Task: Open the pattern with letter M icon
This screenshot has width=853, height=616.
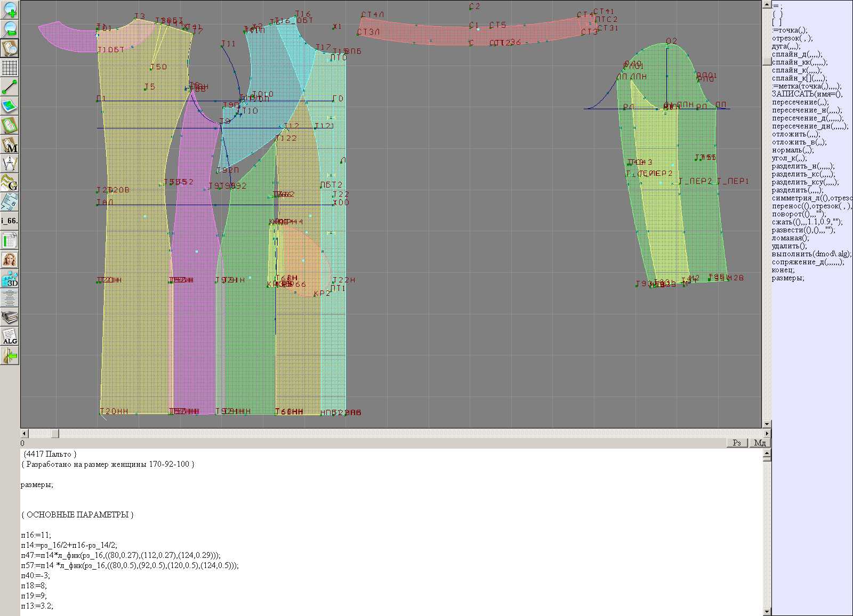Action: click(10, 145)
